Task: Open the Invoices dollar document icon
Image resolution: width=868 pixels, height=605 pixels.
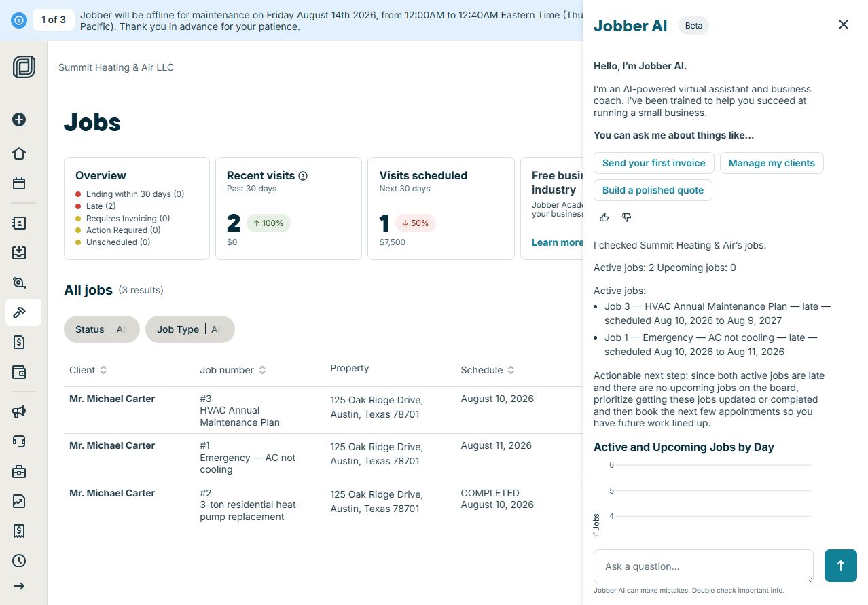Action: pos(19,342)
